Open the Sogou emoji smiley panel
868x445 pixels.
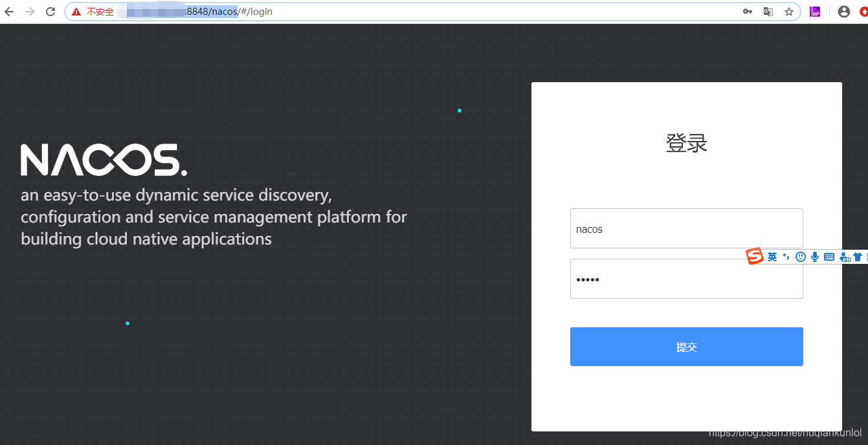point(801,257)
